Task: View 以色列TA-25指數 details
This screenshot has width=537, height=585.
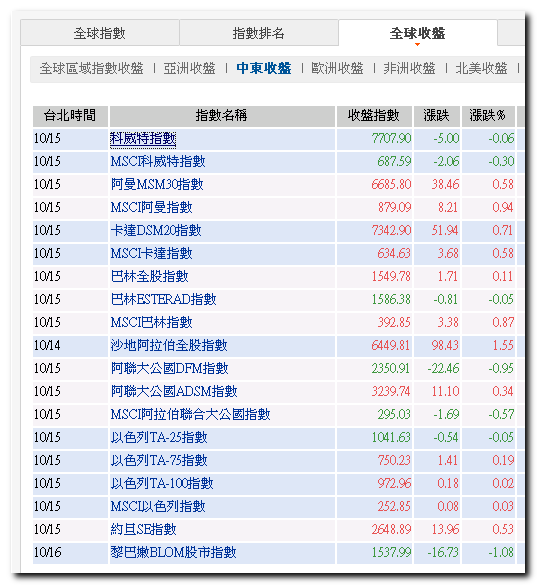Action: pyautogui.click(x=159, y=438)
